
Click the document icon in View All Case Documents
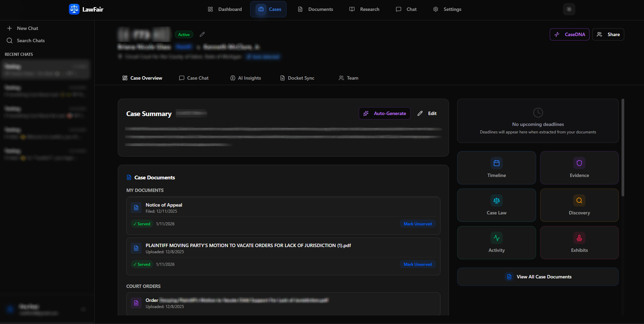(509, 277)
